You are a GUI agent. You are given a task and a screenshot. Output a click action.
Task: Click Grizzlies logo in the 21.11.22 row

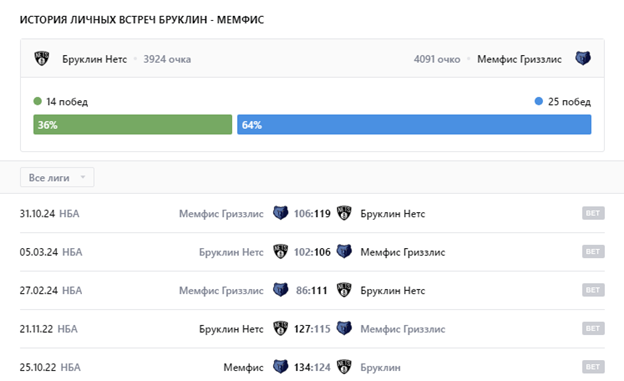tap(344, 328)
